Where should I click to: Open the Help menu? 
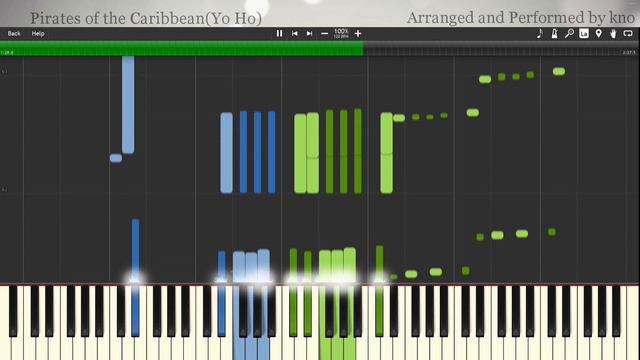38,33
